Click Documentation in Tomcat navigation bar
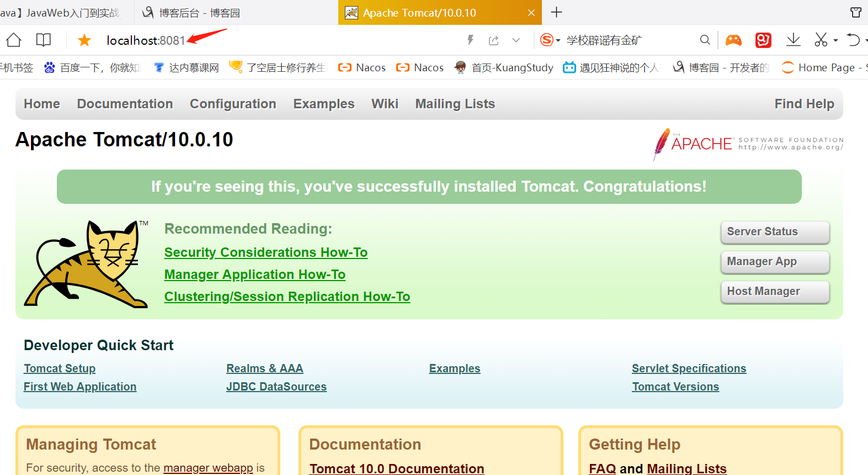The height and width of the screenshot is (475, 868). click(125, 104)
